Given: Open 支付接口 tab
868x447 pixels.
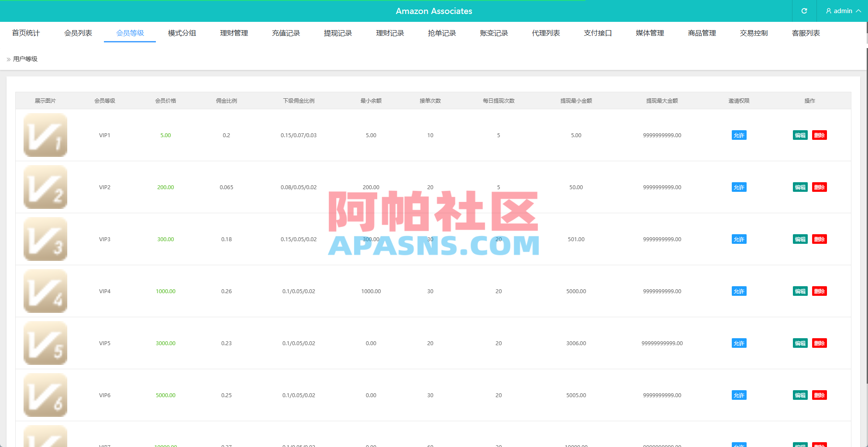Looking at the screenshot, I should click(598, 33).
